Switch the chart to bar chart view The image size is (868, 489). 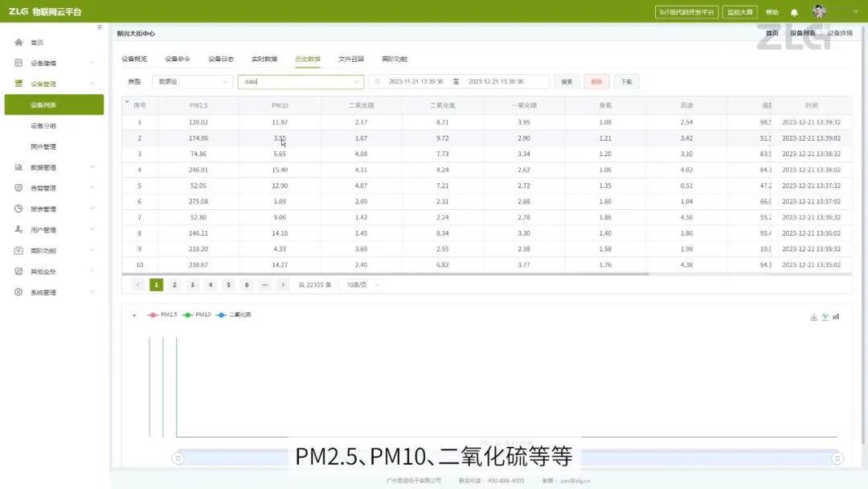(x=835, y=316)
